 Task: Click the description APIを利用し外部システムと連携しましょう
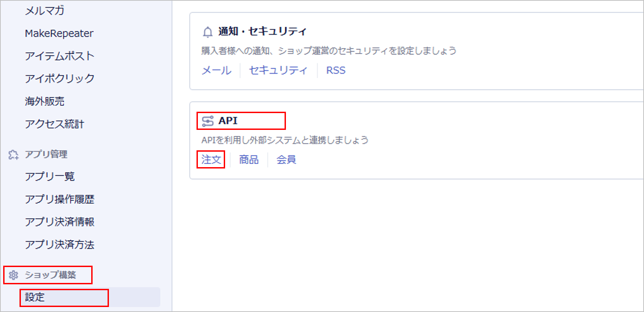(x=285, y=140)
